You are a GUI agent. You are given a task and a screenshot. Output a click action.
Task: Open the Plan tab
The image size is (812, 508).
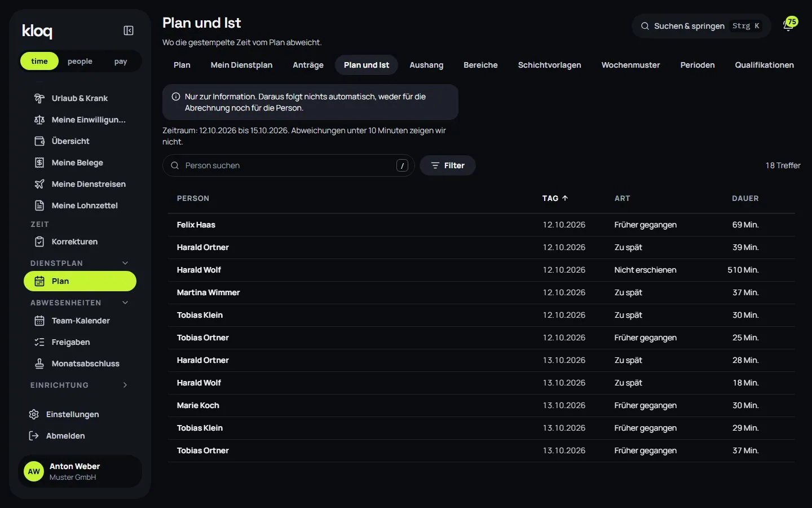tap(182, 65)
